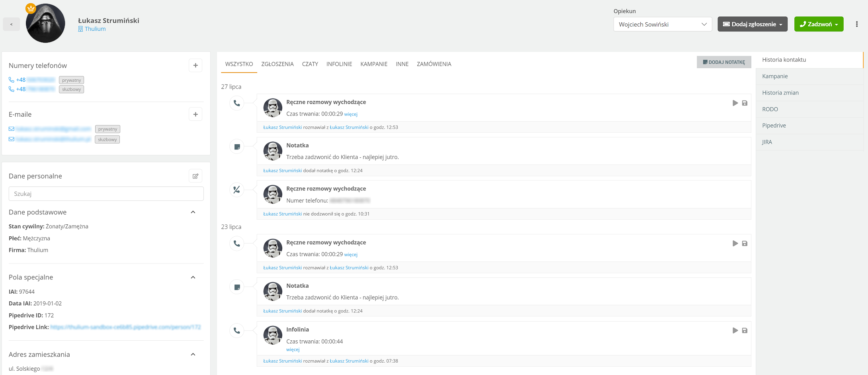Click the prywatny tag next to the phone number

click(71, 80)
